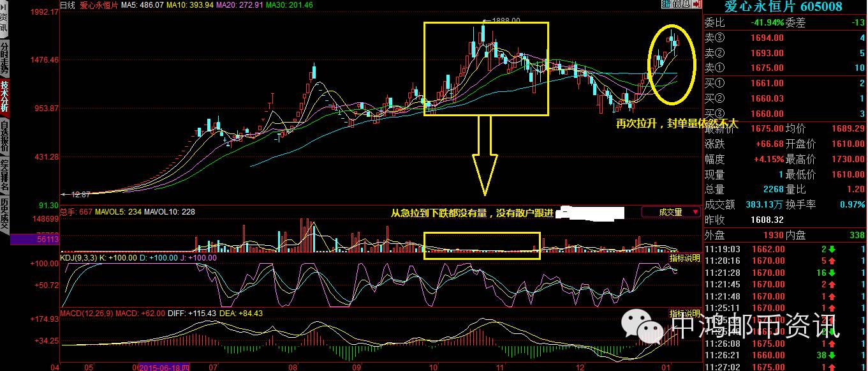Click the 开盘价 value 1610.00
Screen dimensions: 868x371
tap(847, 144)
